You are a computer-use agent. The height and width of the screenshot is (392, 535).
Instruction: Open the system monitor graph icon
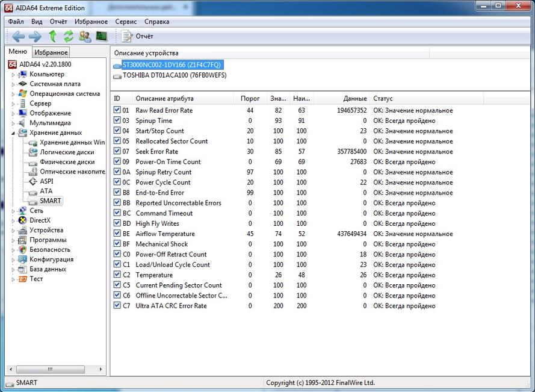102,36
